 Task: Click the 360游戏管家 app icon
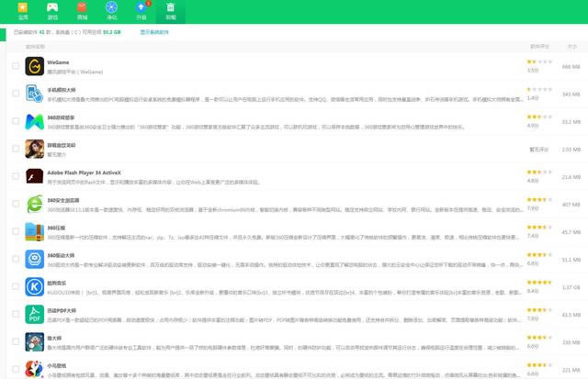click(x=35, y=121)
